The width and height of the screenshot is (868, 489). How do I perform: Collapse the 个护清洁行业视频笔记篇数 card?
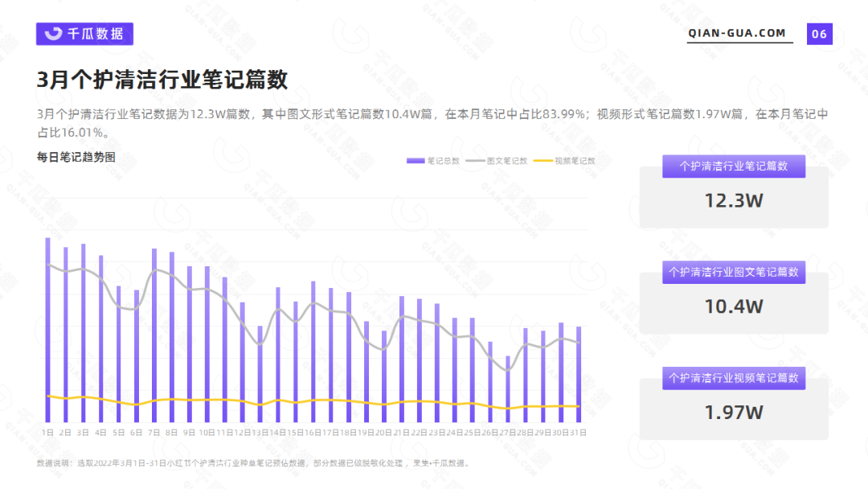[733, 378]
